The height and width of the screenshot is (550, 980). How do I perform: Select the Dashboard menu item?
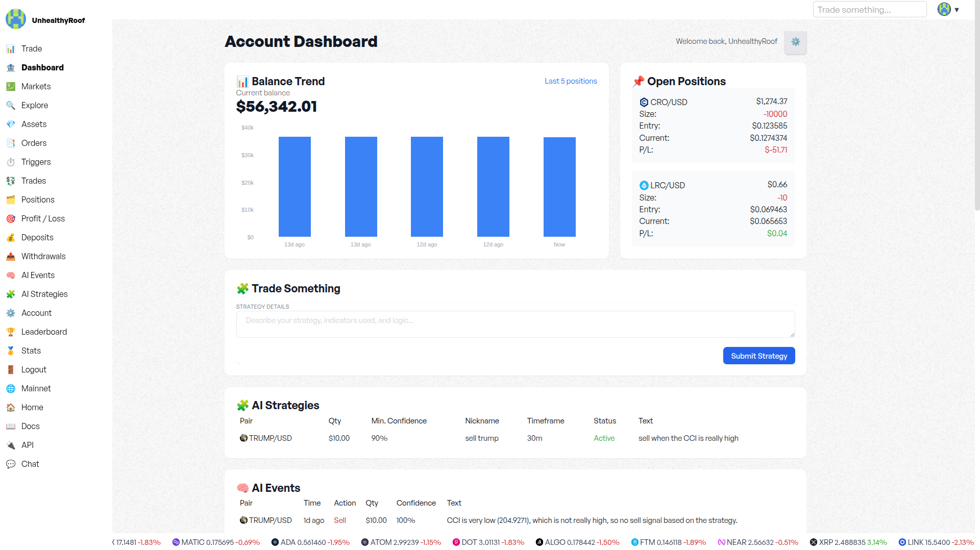pos(42,67)
